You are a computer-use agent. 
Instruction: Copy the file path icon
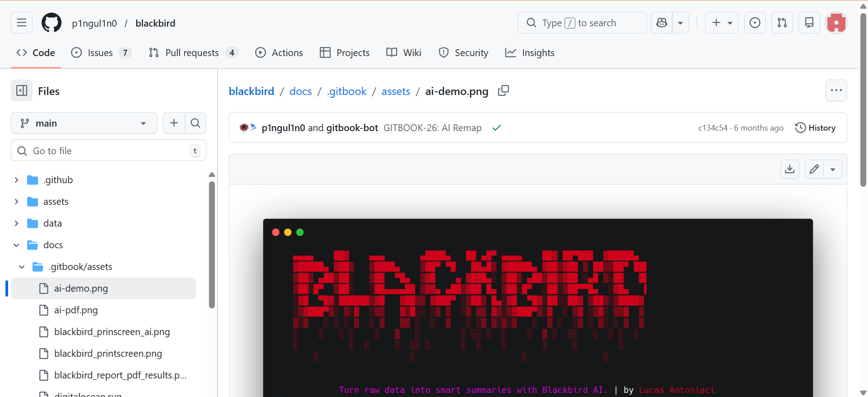[x=503, y=91]
